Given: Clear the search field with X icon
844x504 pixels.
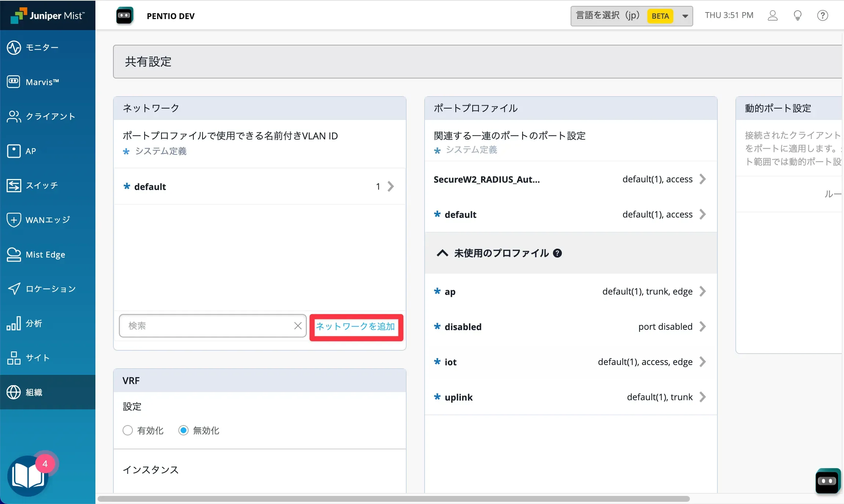Looking at the screenshot, I should pyautogui.click(x=298, y=326).
